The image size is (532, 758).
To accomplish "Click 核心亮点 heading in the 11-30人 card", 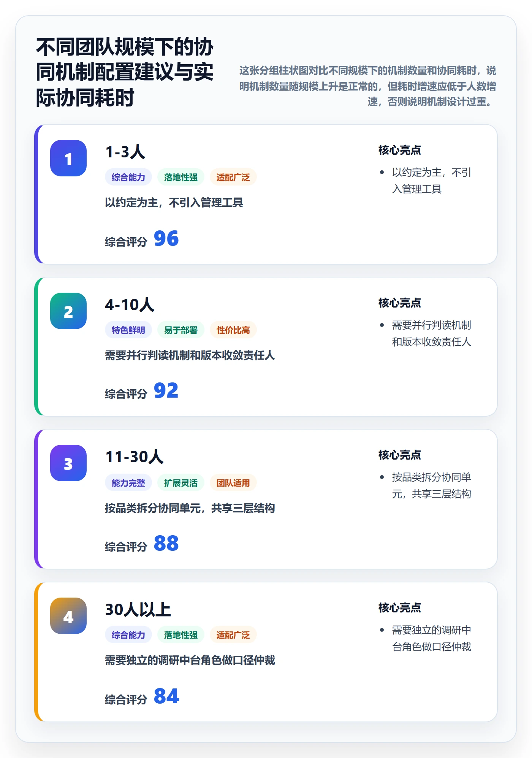I will point(400,455).
